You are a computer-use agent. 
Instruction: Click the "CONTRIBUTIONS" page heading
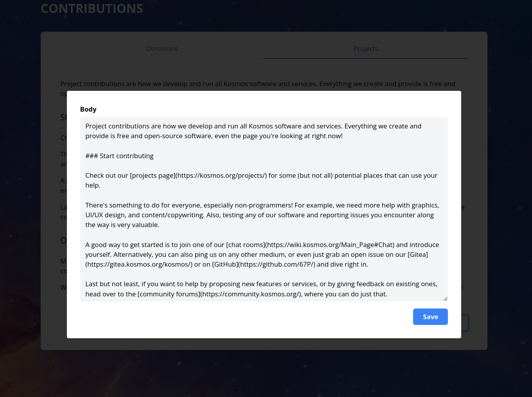[x=92, y=9]
